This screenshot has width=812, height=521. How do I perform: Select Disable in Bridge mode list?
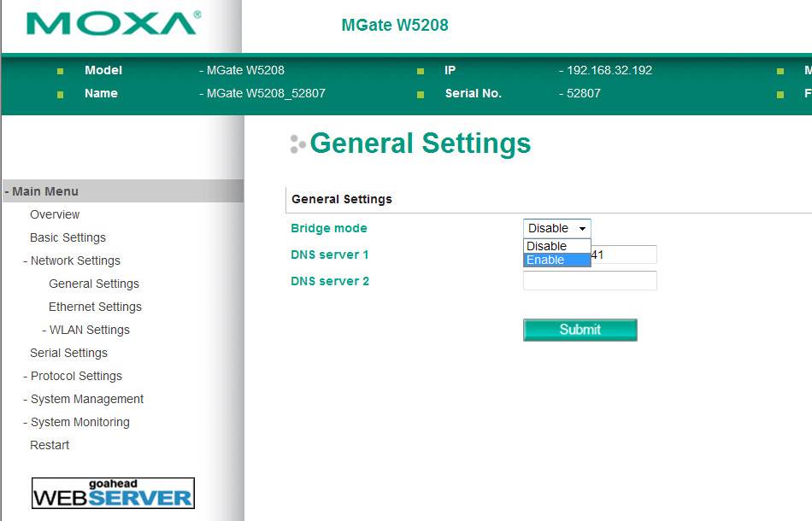point(556,246)
